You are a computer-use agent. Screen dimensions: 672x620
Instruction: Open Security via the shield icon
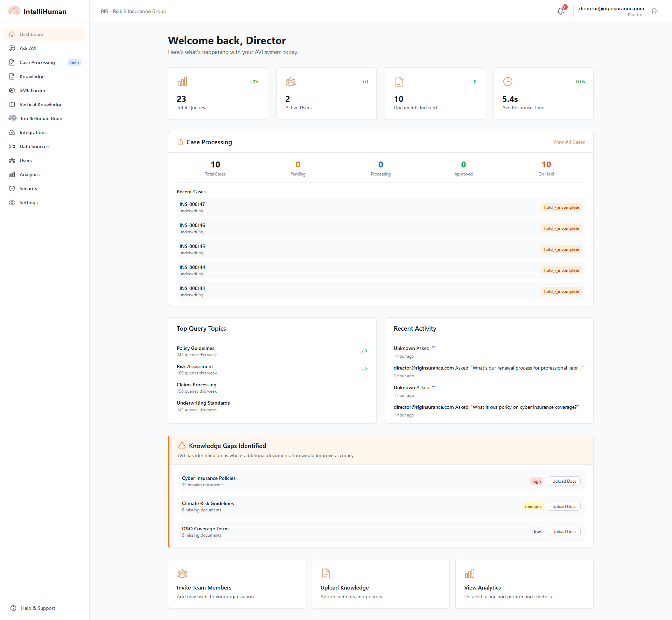click(12, 188)
